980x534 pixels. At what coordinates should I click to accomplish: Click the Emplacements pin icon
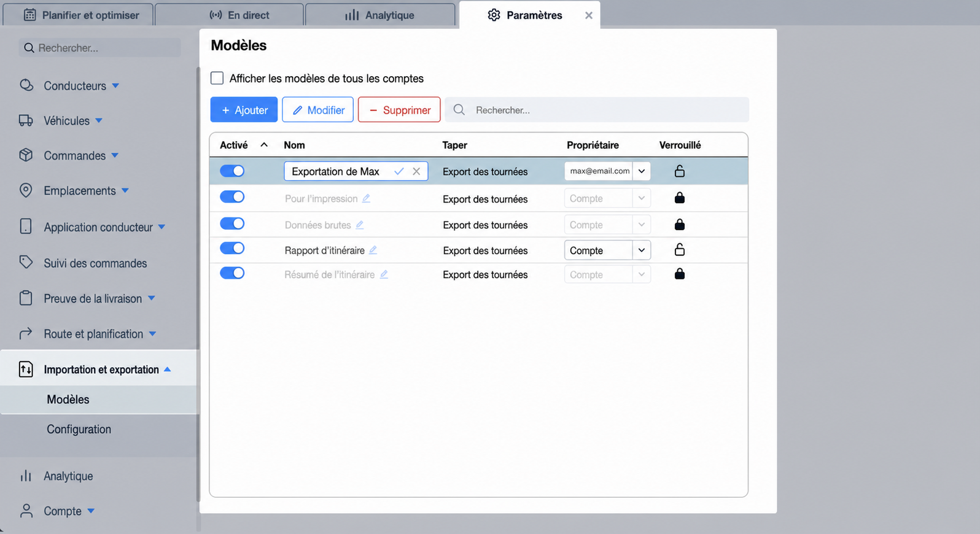click(26, 190)
